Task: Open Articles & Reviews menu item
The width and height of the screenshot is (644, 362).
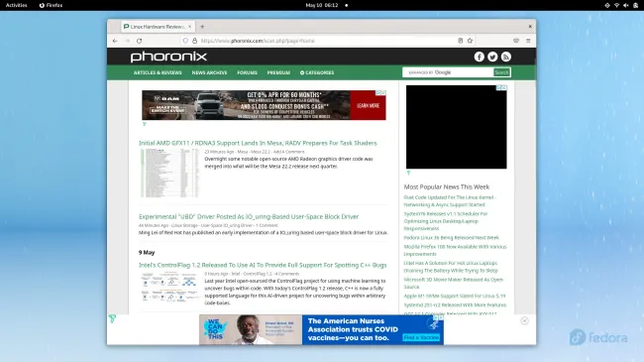Action: 158,72
